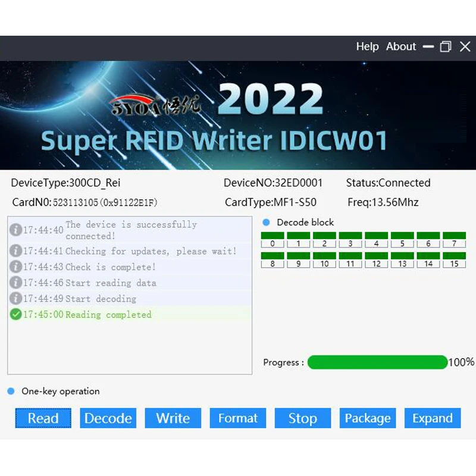Open the Help menu
Screen dimensions: 476x476
click(367, 46)
